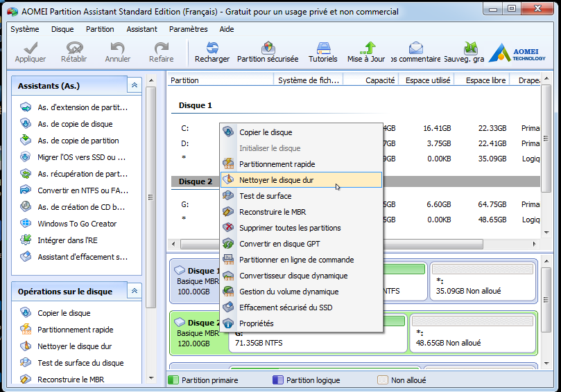Click the Intégrer dans l'RE icon
561x392 pixels.
tap(26, 240)
